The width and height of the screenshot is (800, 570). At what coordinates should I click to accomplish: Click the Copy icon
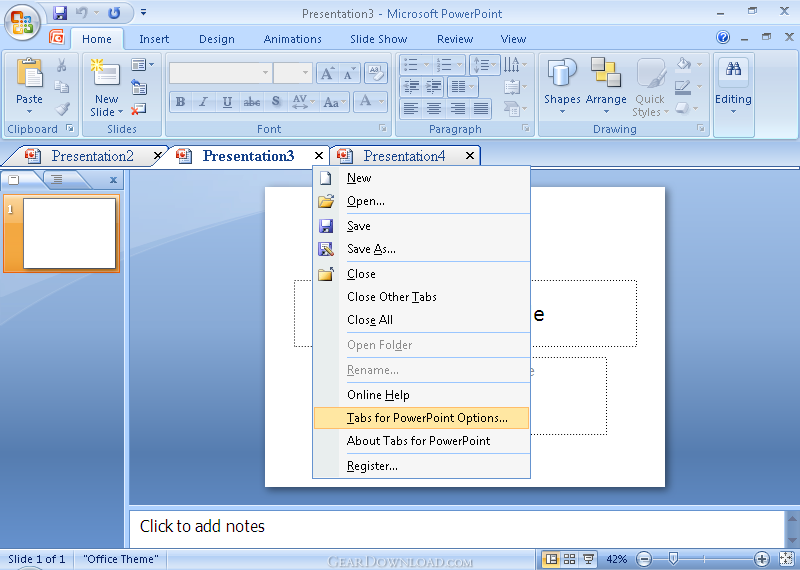coord(62,87)
